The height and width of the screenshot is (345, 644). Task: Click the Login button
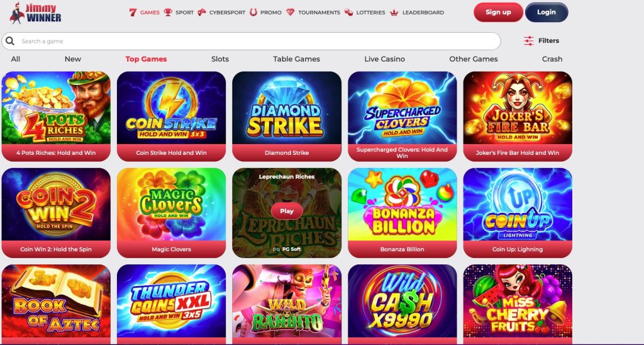(x=547, y=12)
